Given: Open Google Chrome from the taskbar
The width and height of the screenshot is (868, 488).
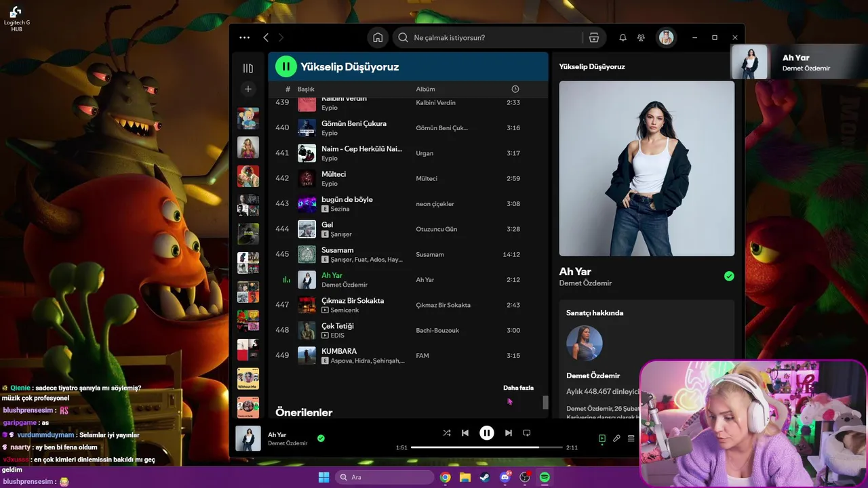Looking at the screenshot, I should [x=445, y=477].
